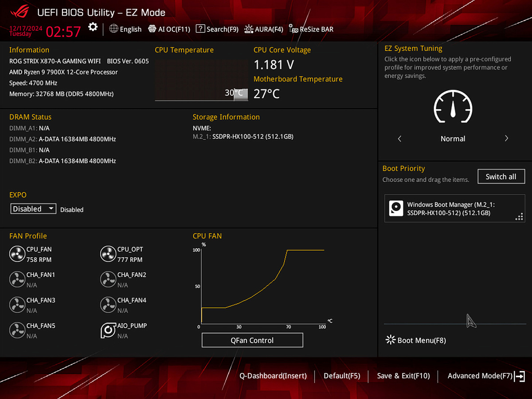The width and height of the screenshot is (532, 399).
Task: Click DIMM_B2 A-DATA 16384MB entry
Action: (63, 161)
